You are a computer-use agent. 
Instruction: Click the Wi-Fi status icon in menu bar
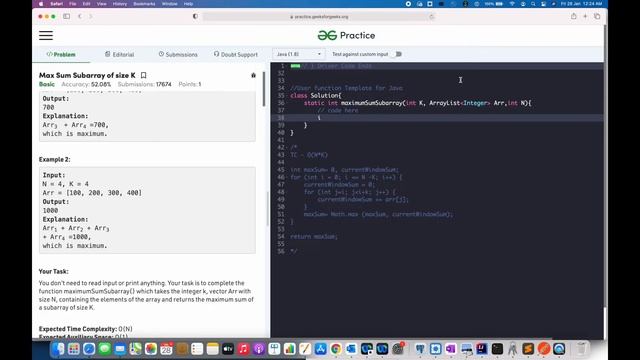click(512, 4)
